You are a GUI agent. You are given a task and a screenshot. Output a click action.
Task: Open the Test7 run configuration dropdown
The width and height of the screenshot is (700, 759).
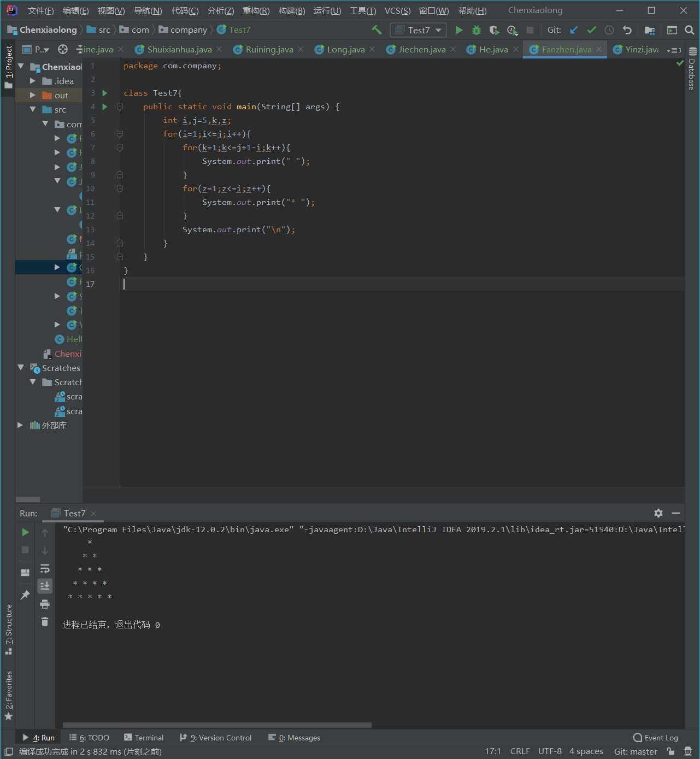click(419, 30)
